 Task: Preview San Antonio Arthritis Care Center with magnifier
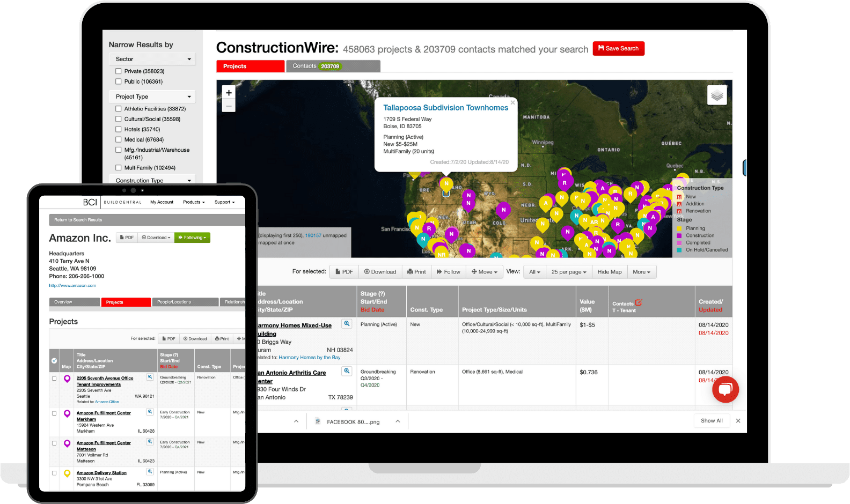click(347, 371)
